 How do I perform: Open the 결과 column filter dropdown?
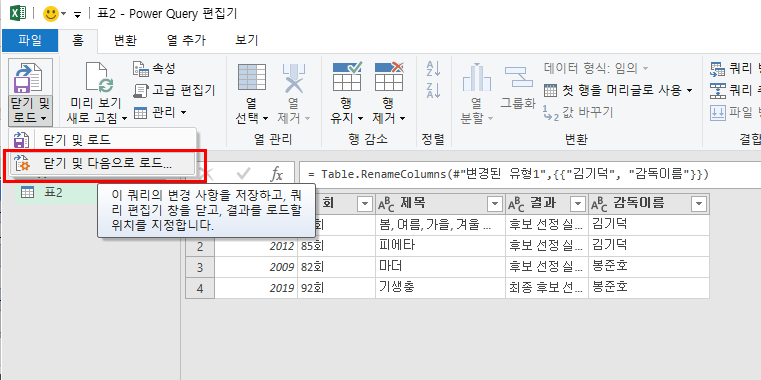coord(578,205)
